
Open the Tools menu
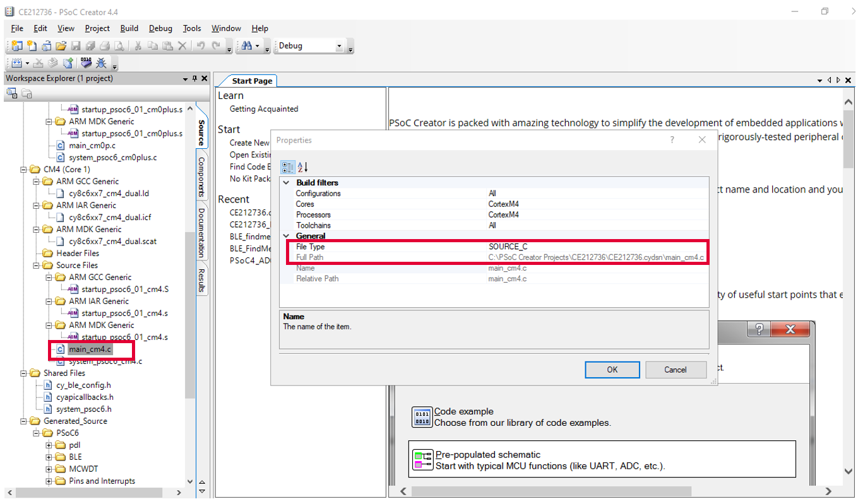(192, 28)
